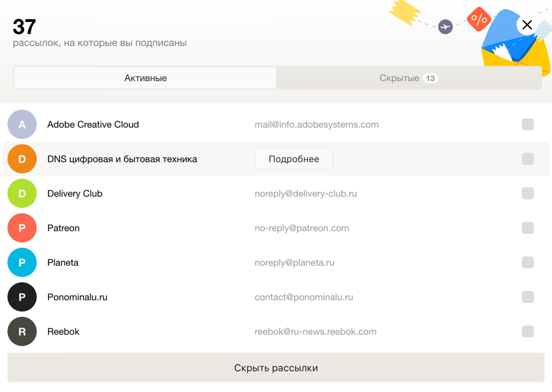Image resolution: width=552 pixels, height=392 pixels.
Task: Open Подробнее for the DNS mailing
Action: pos(293,159)
